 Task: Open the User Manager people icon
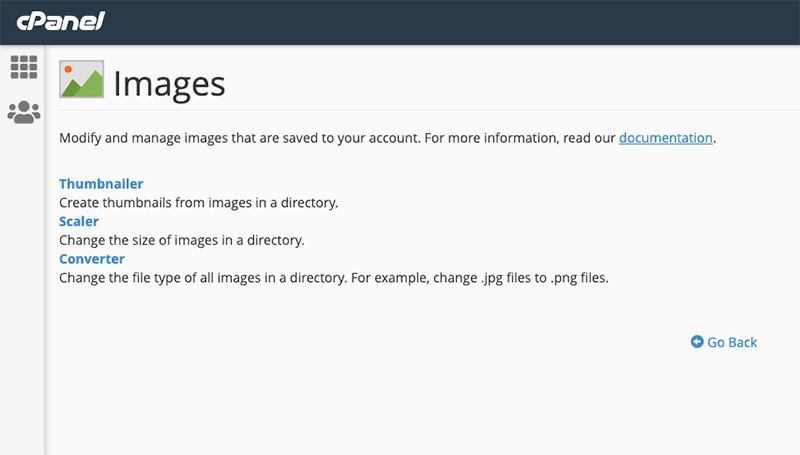(x=23, y=112)
